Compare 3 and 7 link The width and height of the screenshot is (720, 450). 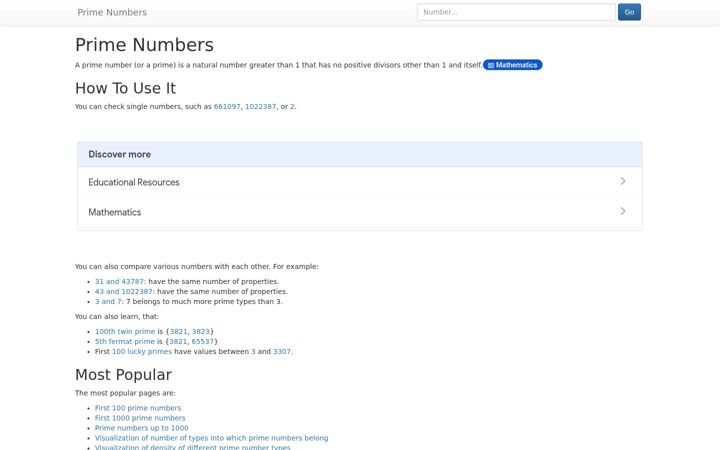pos(108,302)
